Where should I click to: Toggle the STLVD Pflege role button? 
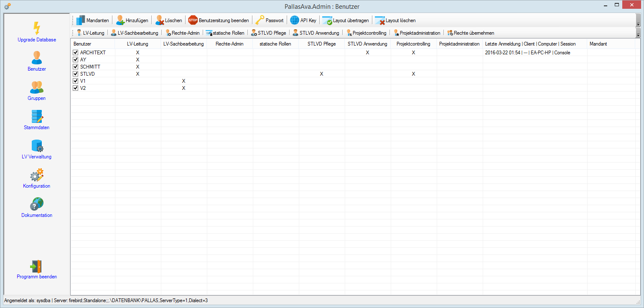[x=268, y=33]
